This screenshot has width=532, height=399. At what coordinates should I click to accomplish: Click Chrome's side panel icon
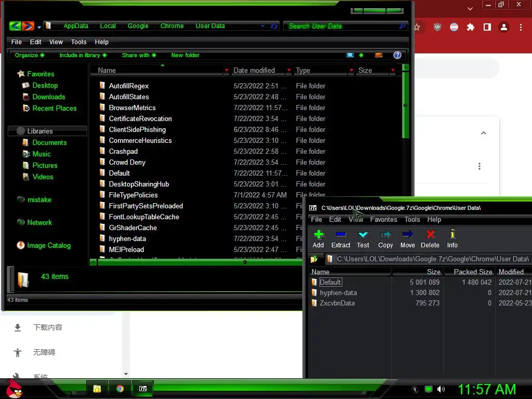487,27
